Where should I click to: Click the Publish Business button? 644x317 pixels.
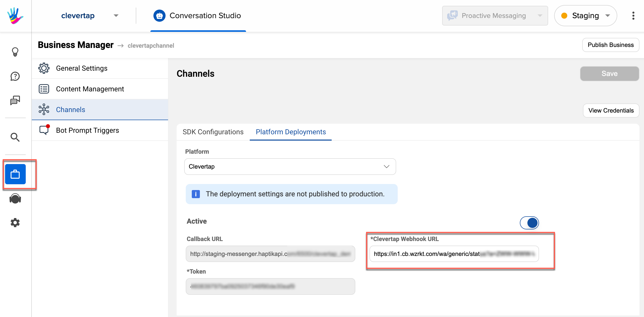pos(611,45)
